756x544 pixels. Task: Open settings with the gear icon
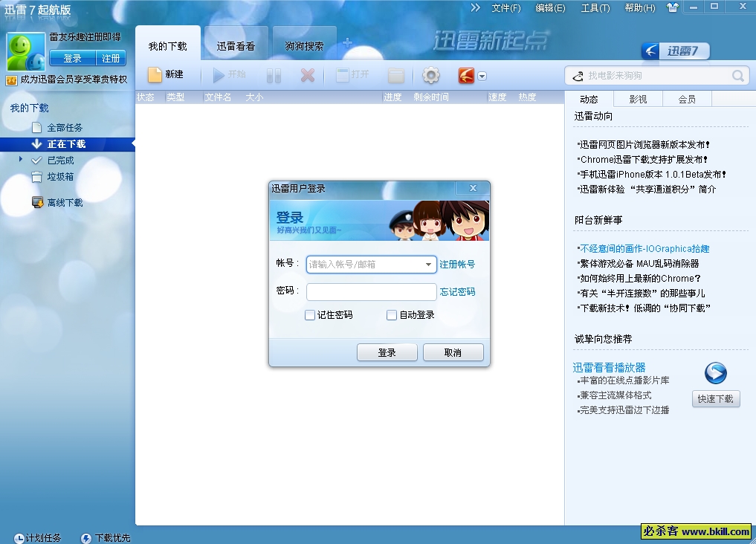tap(431, 75)
